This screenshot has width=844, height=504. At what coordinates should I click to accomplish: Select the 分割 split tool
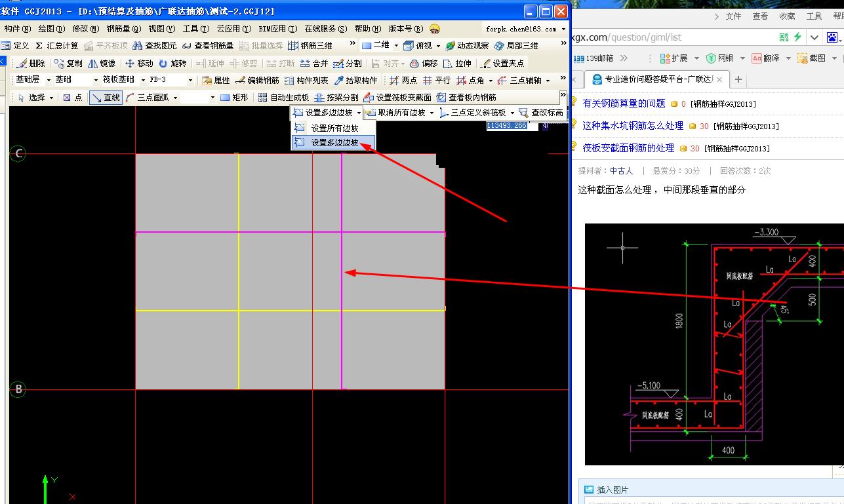(348, 63)
